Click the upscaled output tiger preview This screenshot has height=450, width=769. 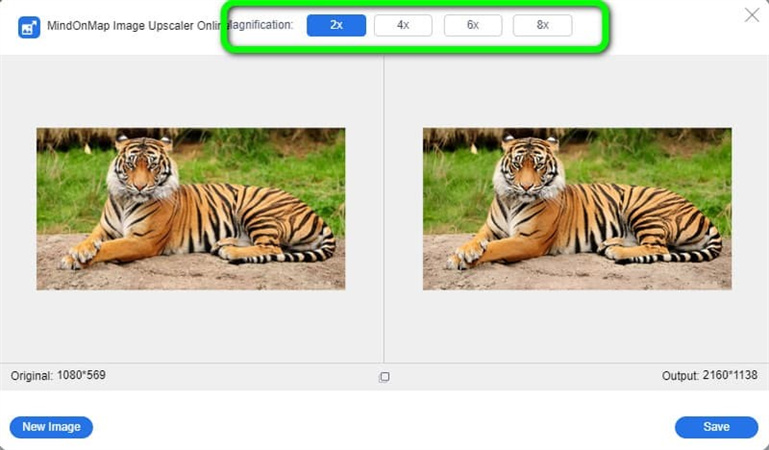577,209
